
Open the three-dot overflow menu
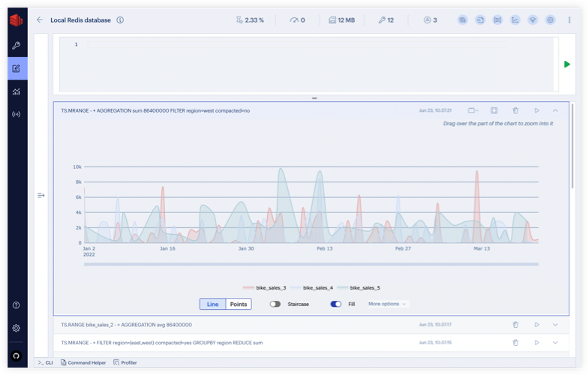pyautogui.click(x=569, y=20)
